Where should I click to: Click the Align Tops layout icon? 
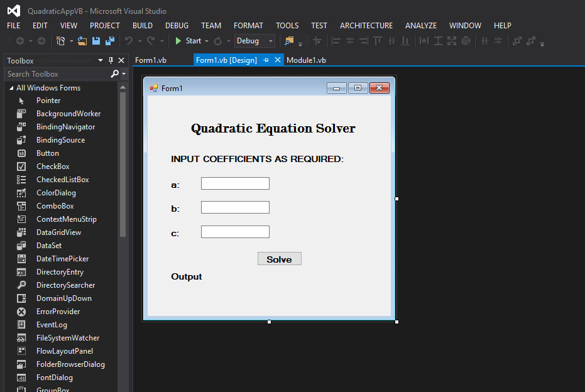click(377, 40)
